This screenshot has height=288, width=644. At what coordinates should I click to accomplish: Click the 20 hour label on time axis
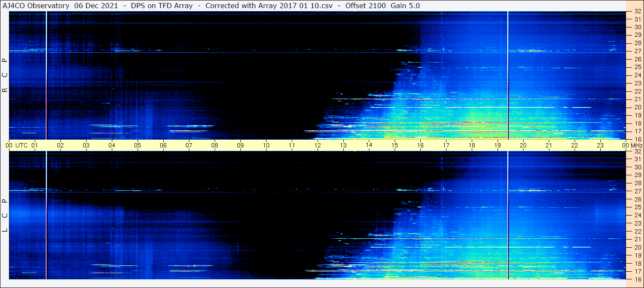click(x=523, y=146)
